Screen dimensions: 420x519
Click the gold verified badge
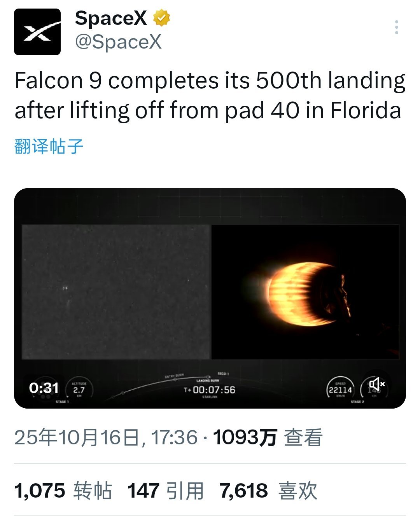click(161, 18)
